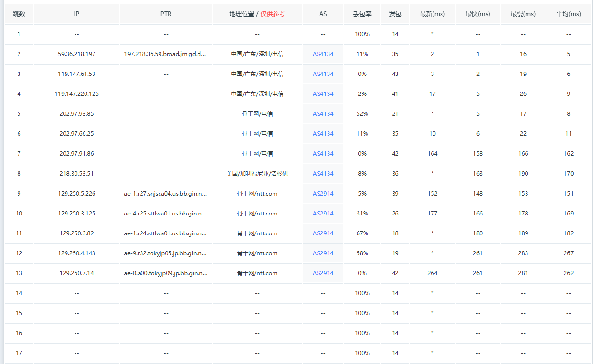Click the 平均(ms) column header
The height and width of the screenshot is (364, 593).
[568, 14]
